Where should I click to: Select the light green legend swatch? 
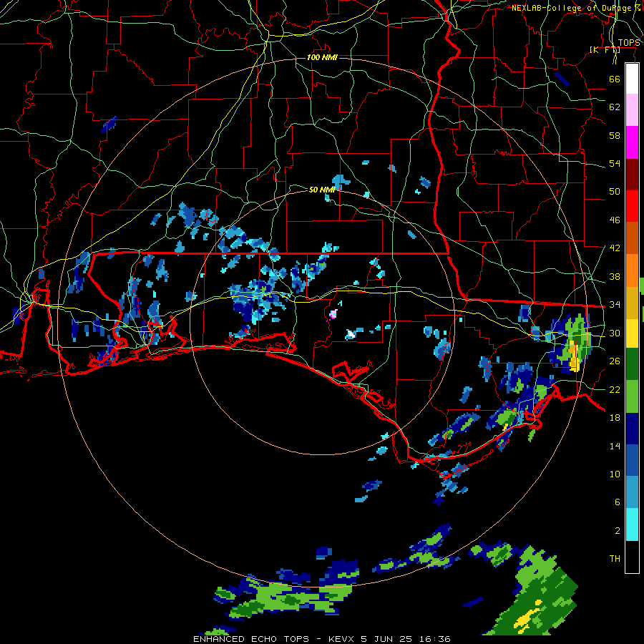pyautogui.click(x=632, y=396)
